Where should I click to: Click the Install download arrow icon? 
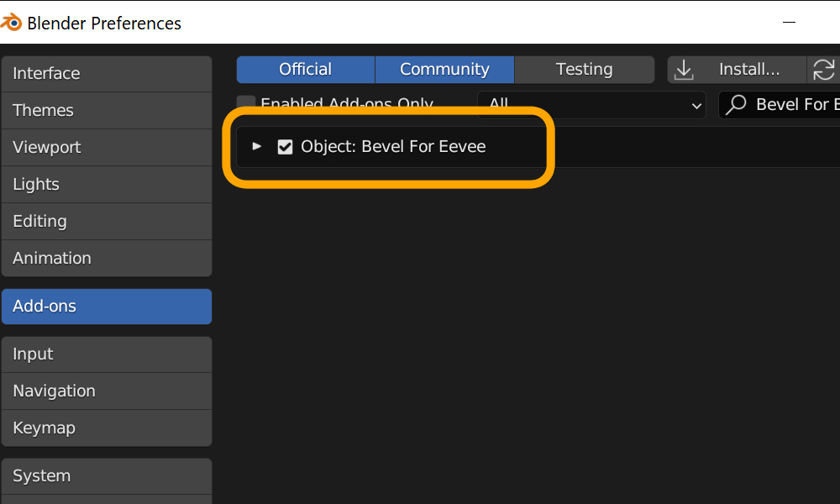tap(684, 70)
